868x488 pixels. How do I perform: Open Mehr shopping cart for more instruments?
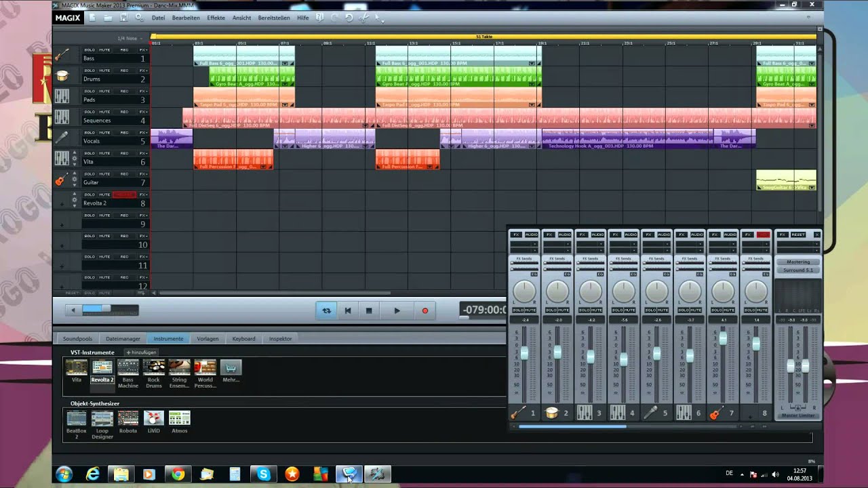(x=231, y=371)
